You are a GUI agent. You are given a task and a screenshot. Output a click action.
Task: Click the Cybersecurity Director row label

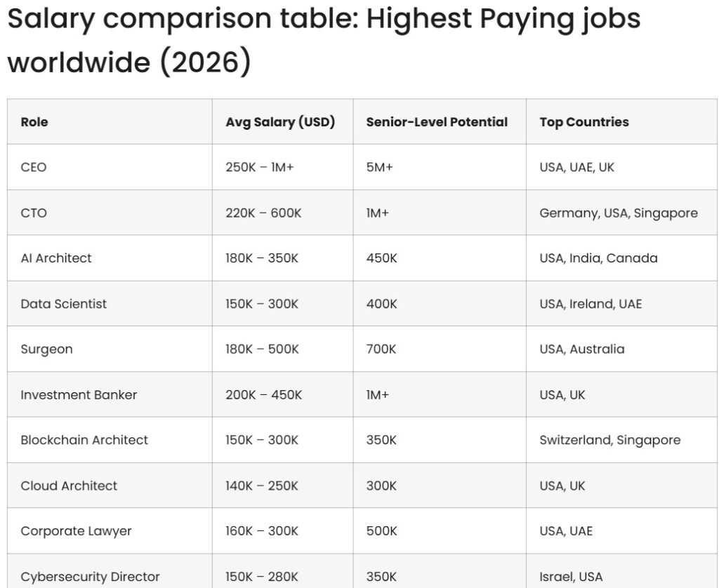[x=90, y=577]
